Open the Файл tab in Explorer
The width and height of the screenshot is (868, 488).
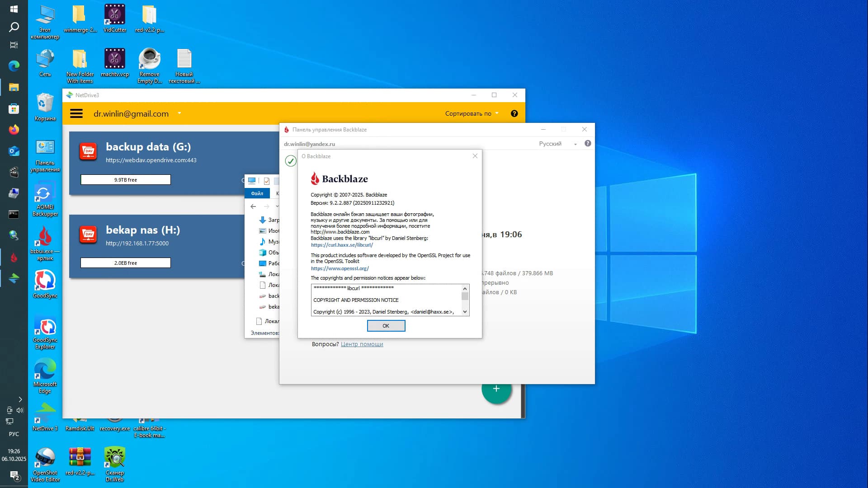(257, 193)
